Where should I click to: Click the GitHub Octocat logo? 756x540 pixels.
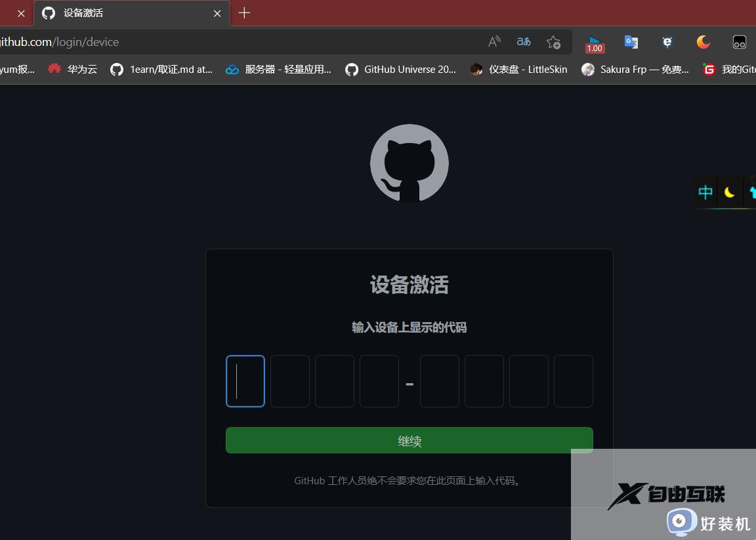click(x=409, y=163)
